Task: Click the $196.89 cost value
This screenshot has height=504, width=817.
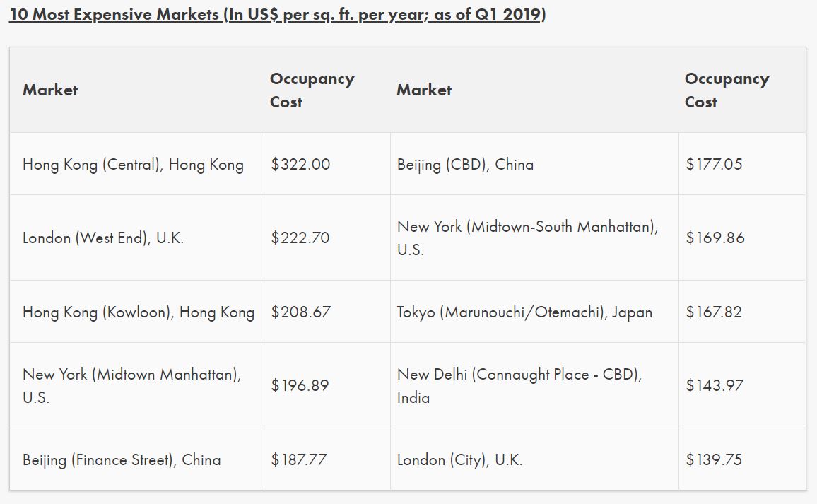Action: (300, 385)
